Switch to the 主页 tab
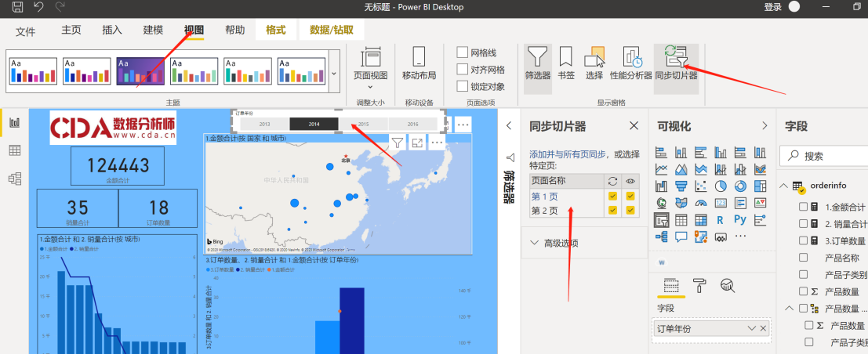This screenshot has height=354, width=868. (71, 30)
